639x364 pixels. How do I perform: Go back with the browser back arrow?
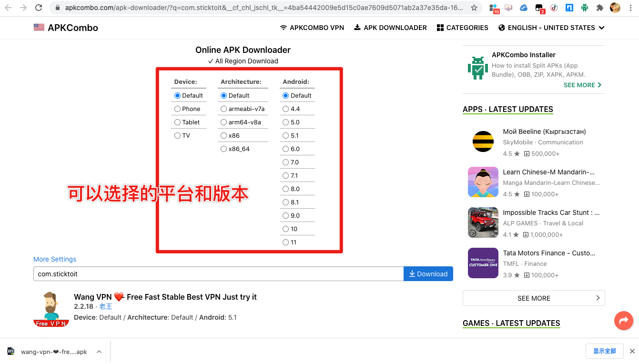(x=8, y=8)
